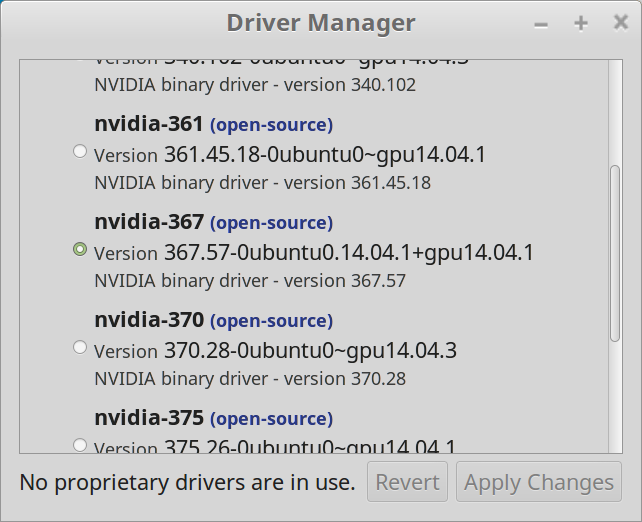Close the Driver Manager window
Screen dimensions: 642x522
617,23
